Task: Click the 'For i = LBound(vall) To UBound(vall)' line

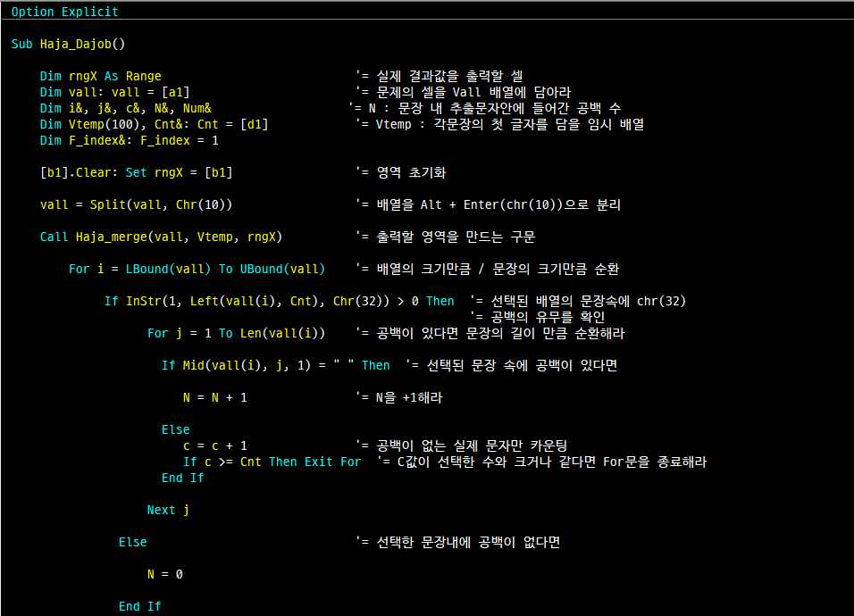Action: click(x=197, y=269)
